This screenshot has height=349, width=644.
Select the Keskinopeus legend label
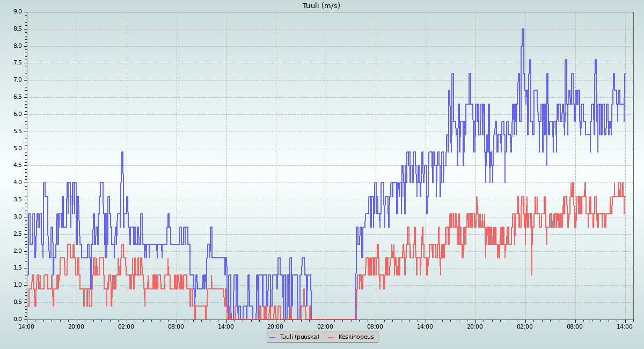[356, 337]
